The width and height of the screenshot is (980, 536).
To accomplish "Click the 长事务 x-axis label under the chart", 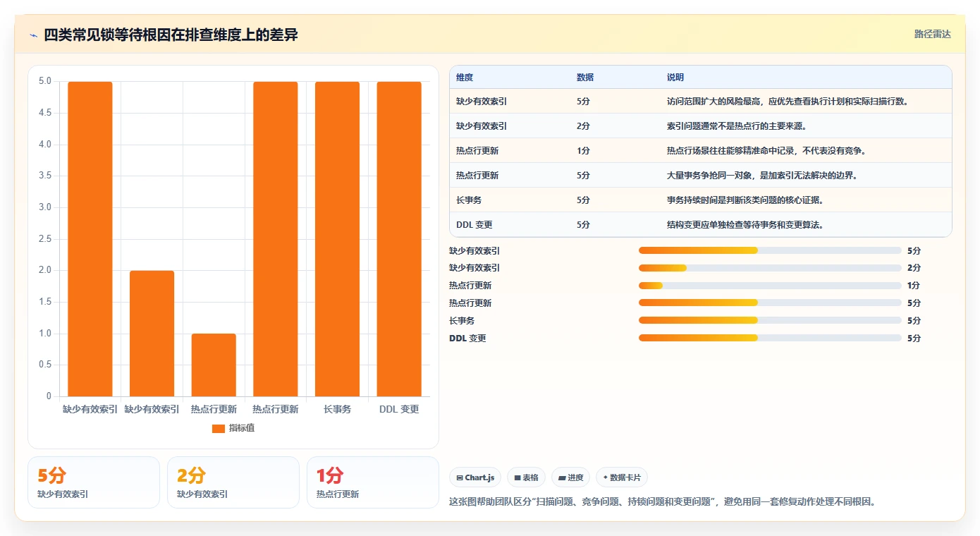I will pyautogui.click(x=337, y=409).
